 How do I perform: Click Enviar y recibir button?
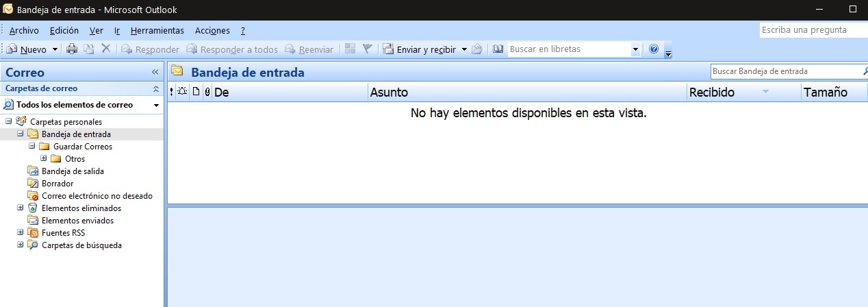pos(419,49)
